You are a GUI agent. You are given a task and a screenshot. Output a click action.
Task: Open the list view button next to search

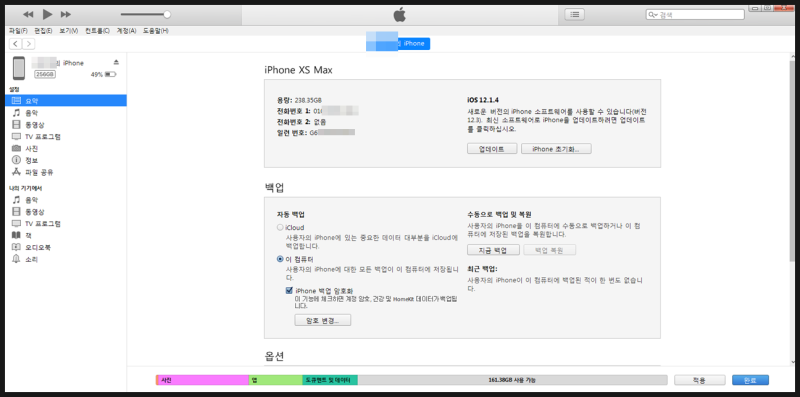[x=574, y=14]
